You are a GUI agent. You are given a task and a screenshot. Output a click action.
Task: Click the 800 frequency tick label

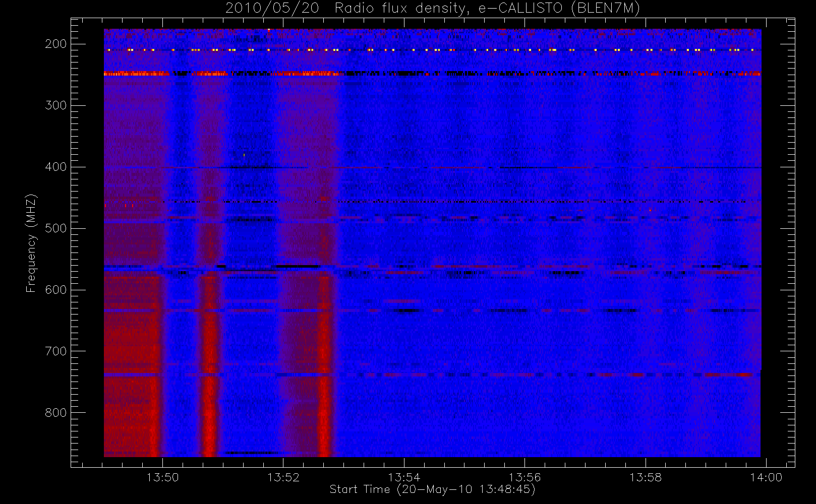coord(56,413)
